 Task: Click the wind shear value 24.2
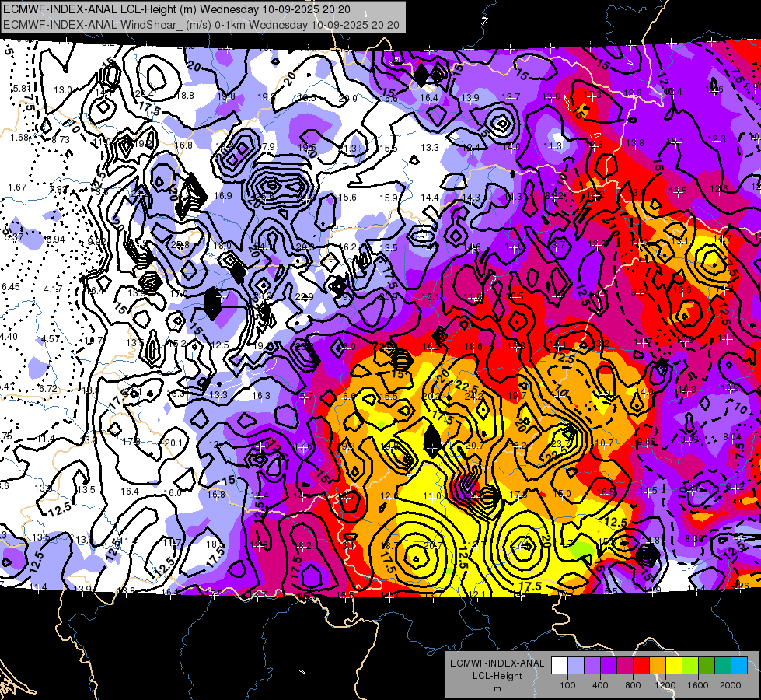(x=473, y=396)
